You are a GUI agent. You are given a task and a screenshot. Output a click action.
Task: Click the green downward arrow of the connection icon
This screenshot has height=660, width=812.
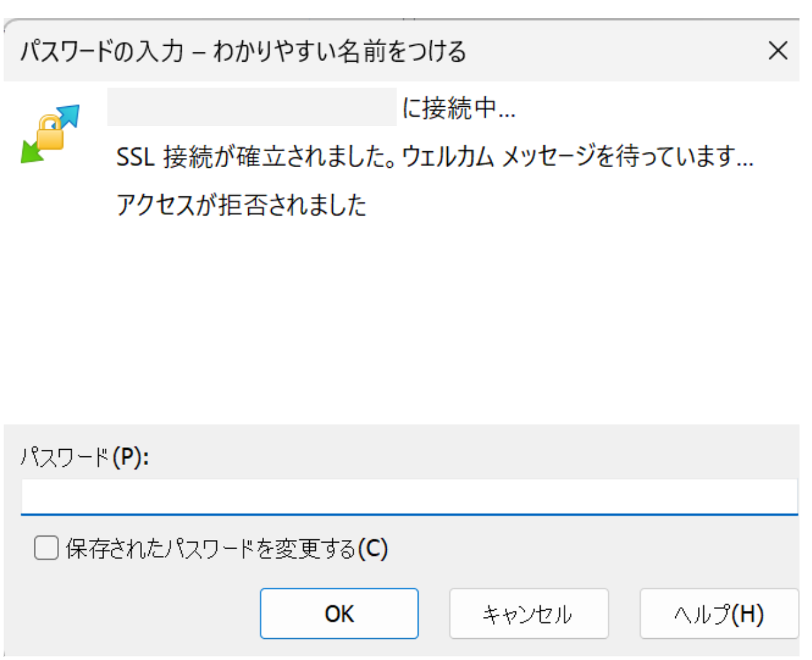(x=33, y=151)
